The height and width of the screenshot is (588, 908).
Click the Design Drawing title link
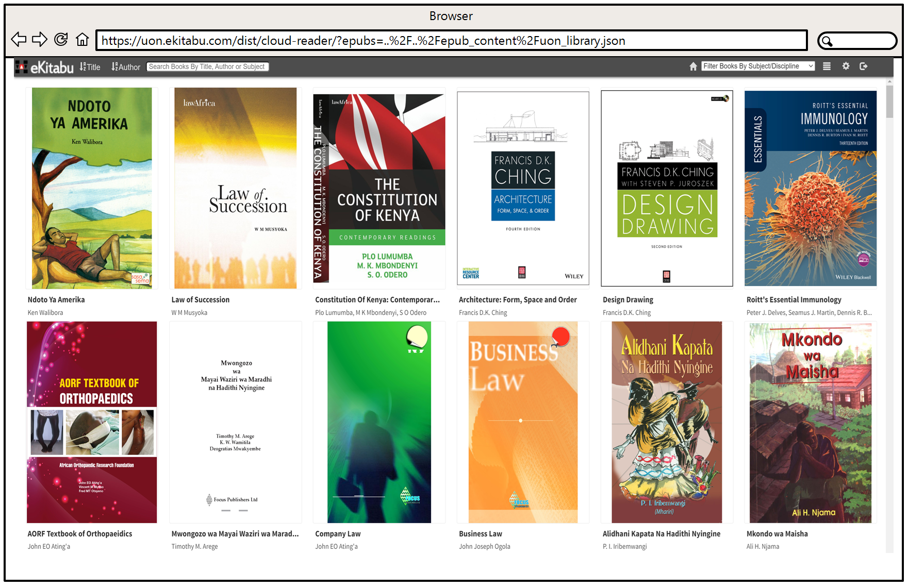coord(628,299)
